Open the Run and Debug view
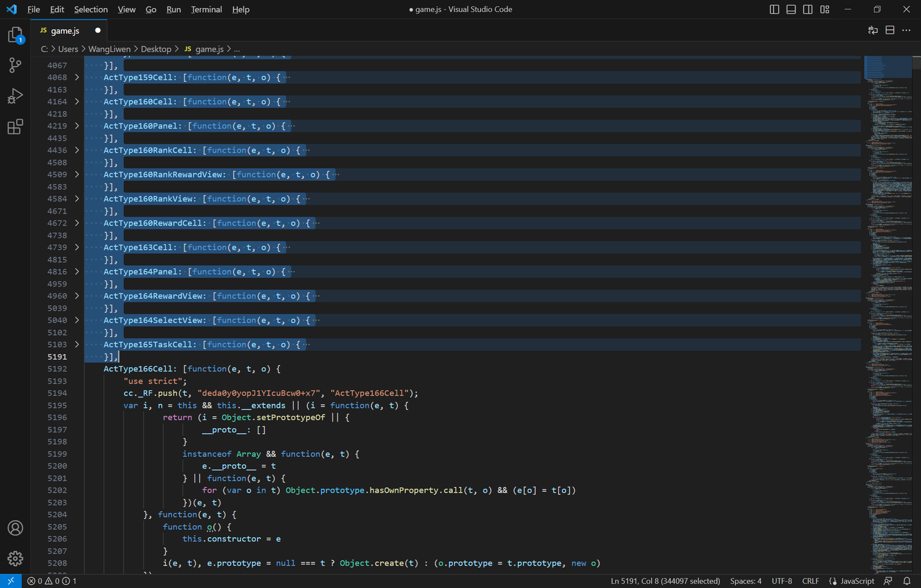The width and height of the screenshot is (921, 588). (15, 96)
